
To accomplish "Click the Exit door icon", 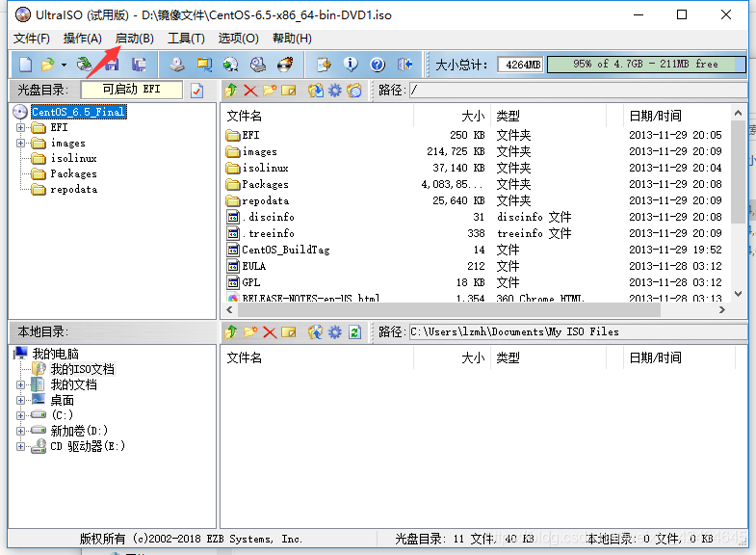I will click(x=404, y=65).
